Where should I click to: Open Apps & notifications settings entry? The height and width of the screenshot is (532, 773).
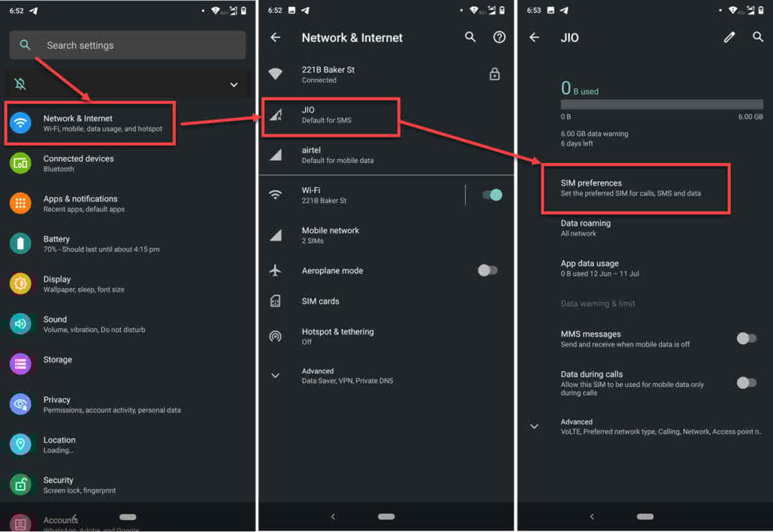click(128, 204)
